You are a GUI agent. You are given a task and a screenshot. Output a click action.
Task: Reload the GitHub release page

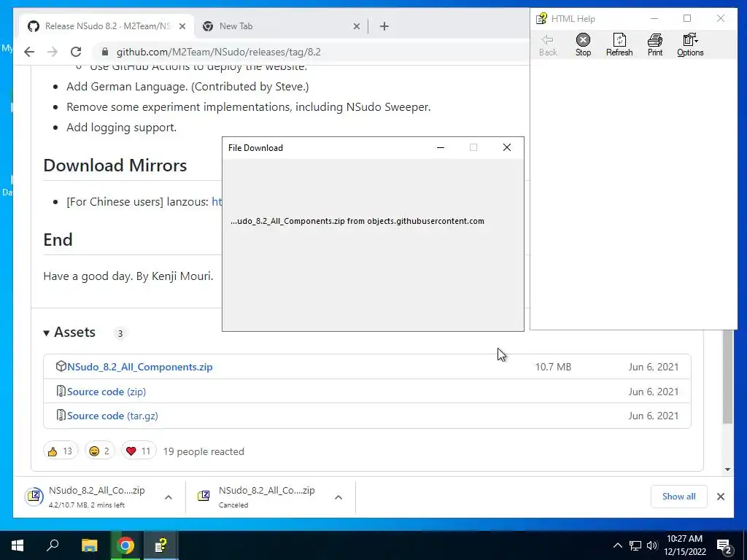[76, 52]
